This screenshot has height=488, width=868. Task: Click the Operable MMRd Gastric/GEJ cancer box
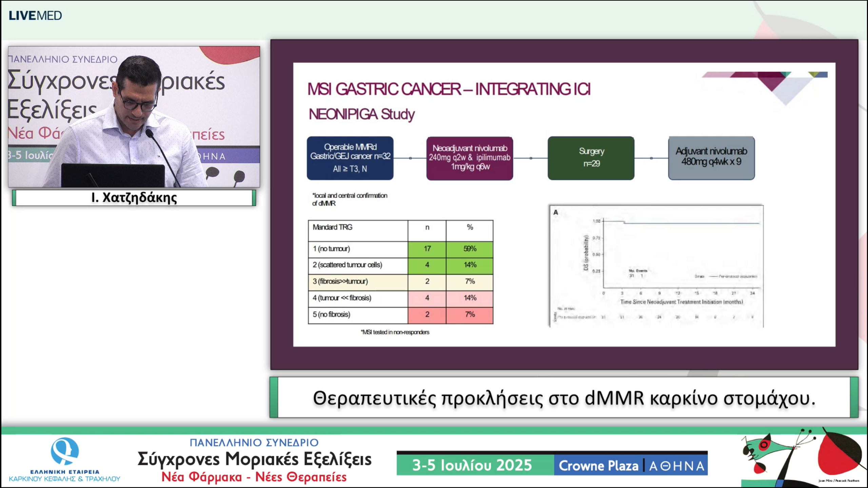pos(350,158)
